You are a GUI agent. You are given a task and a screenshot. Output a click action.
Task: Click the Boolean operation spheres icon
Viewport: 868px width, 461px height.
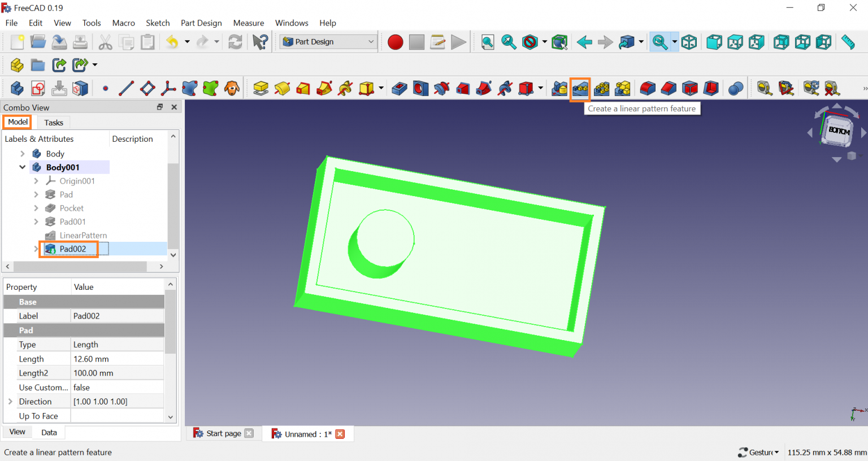click(x=735, y=89)
